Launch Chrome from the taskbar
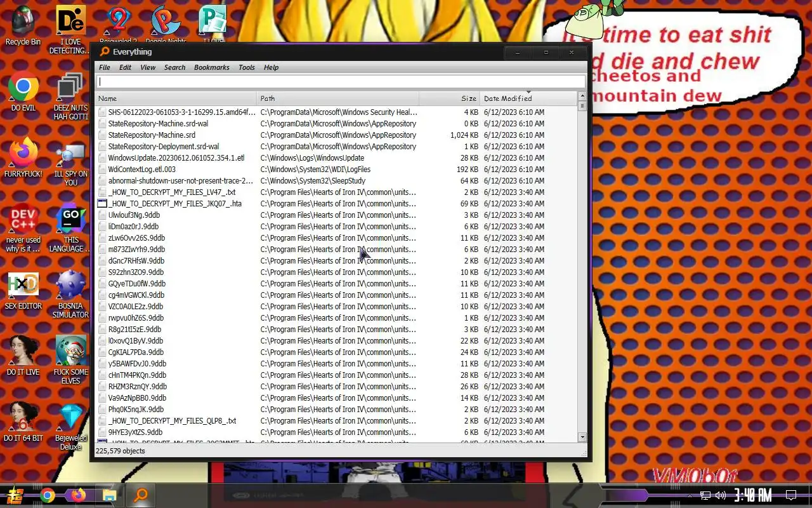Image resolution: width=812 pixels, height=508 pixels. coord(47,495)
